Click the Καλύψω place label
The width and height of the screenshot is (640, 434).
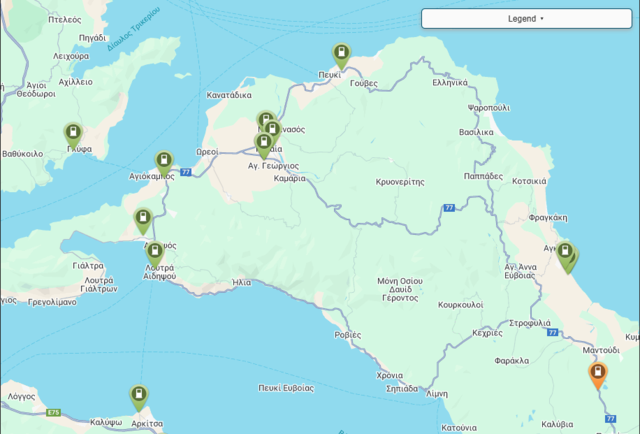[106, 422]
